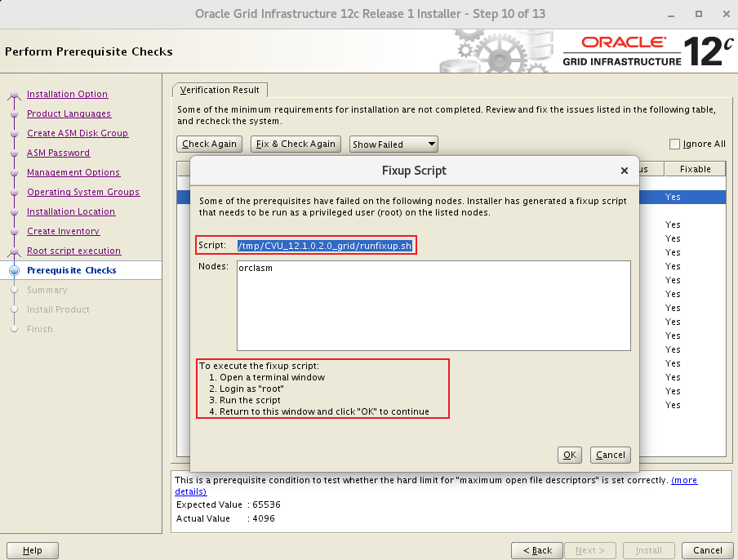This screenshot has height=560, width=738.
Task: Maximize the installer window
Action: (698, 14)
